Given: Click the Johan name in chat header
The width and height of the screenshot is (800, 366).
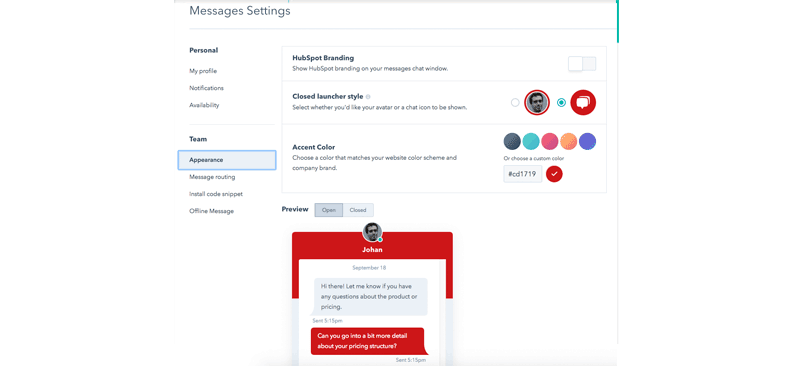Looking at the screenshot, I should [x=372, y=250].
